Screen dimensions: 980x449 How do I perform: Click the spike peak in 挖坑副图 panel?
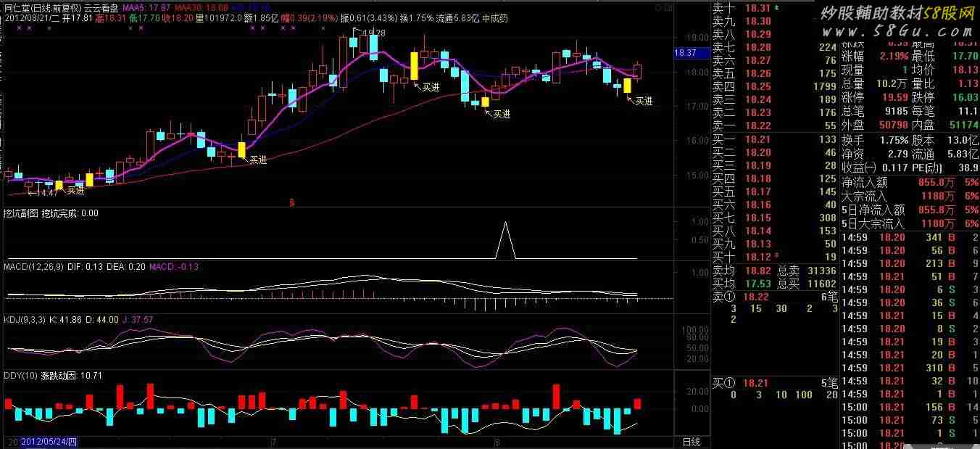coord(505,223)
